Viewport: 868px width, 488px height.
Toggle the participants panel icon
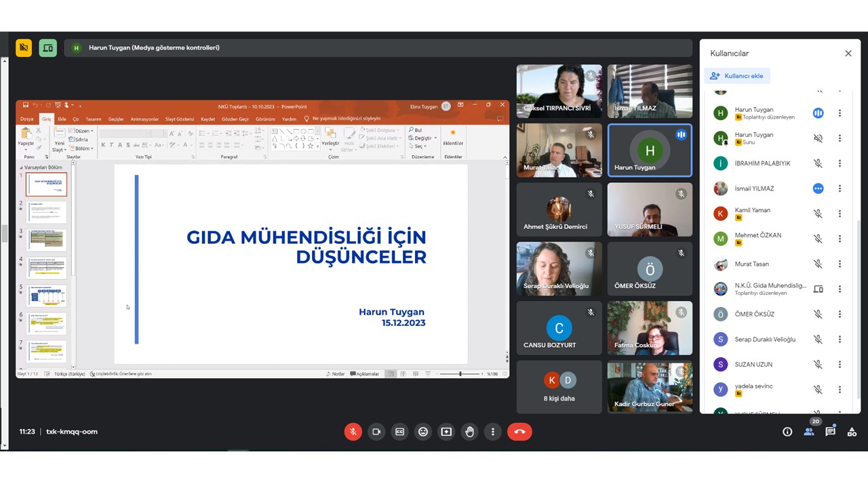[x=809, y=432]
